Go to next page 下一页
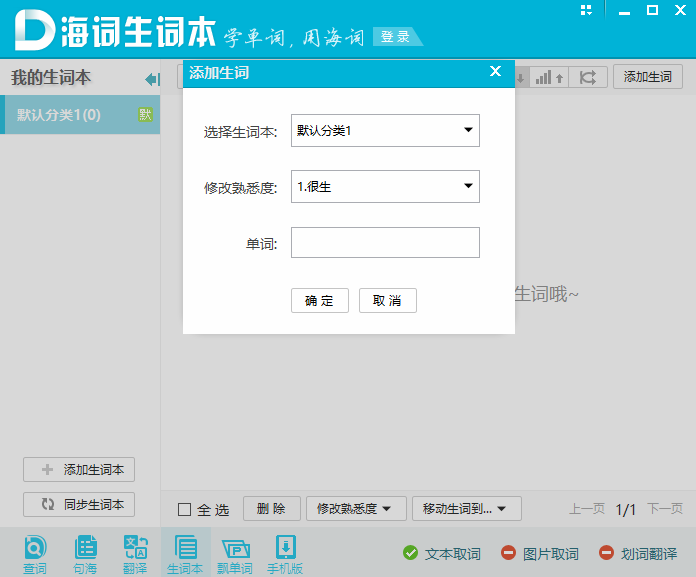 pyautogui.click(x=664, y=509)
